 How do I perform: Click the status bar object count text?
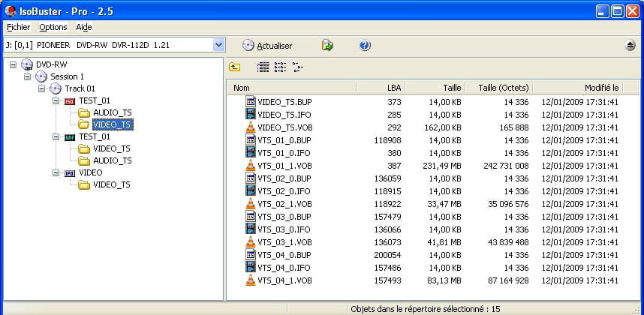pos(425,309)
